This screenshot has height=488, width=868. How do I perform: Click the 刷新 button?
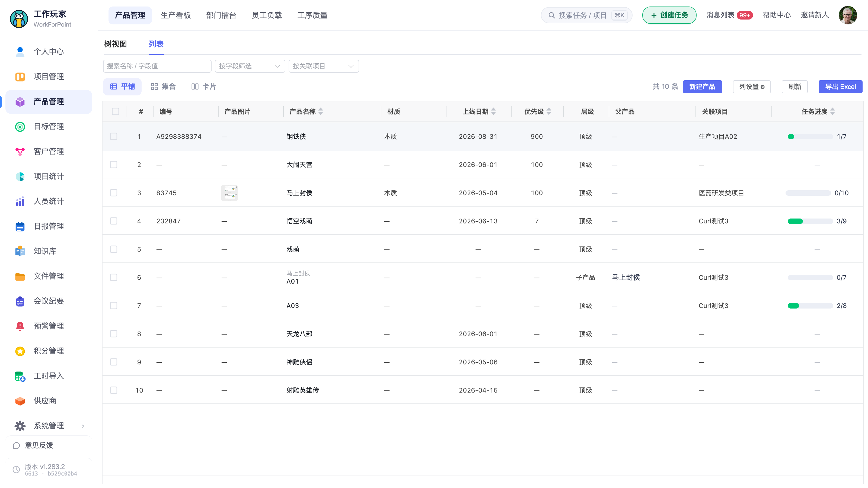tap(794, 86)
